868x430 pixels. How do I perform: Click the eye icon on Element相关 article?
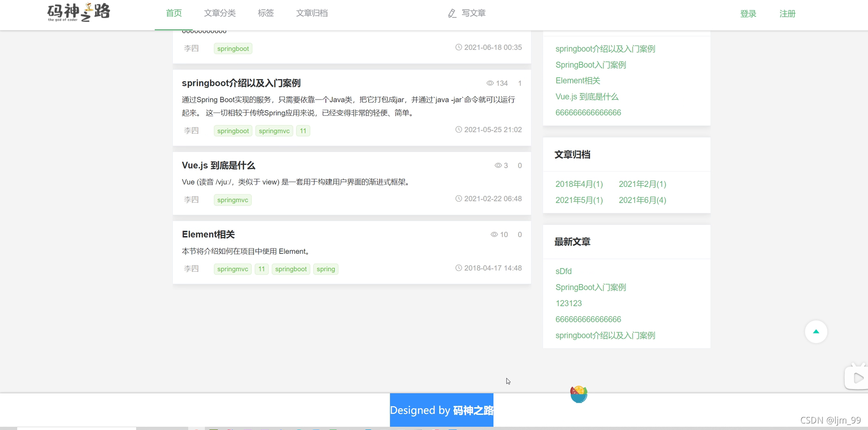(494, 235)
